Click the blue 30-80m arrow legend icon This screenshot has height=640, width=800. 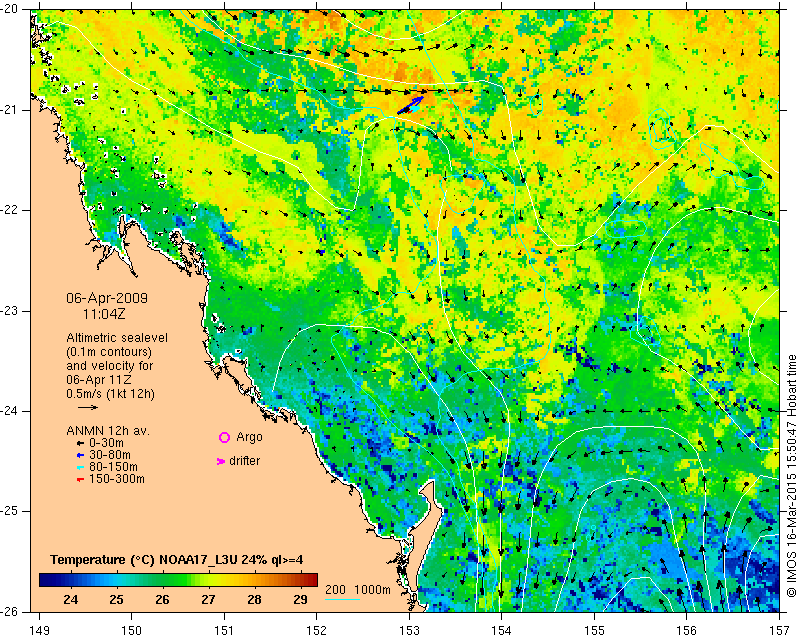point(80,455)
